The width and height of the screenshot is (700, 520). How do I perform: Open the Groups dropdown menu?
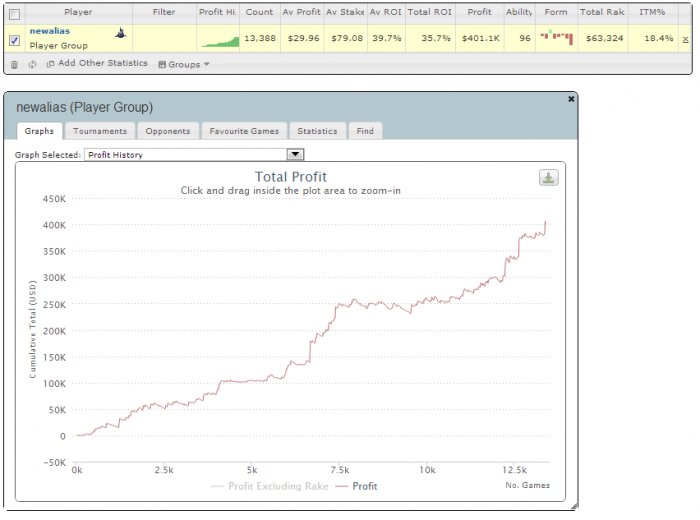pyautogui.click(x=184, y=64)
